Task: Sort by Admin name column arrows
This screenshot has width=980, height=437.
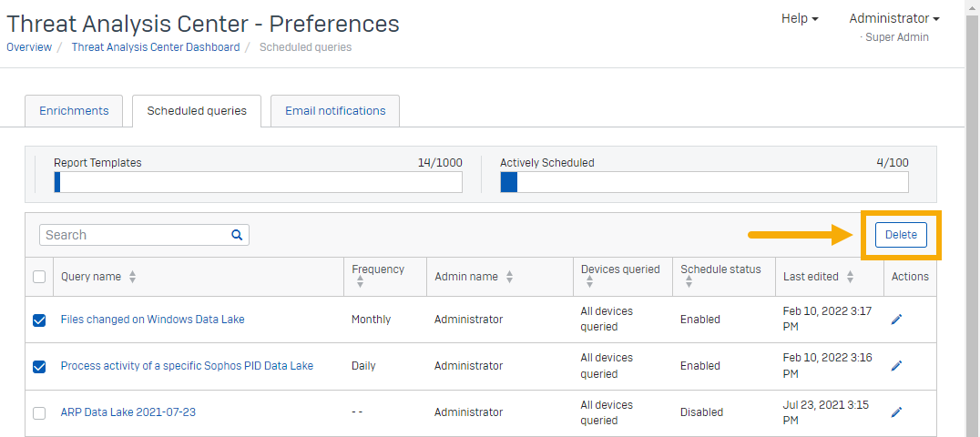Action: [x=509, y=277]
